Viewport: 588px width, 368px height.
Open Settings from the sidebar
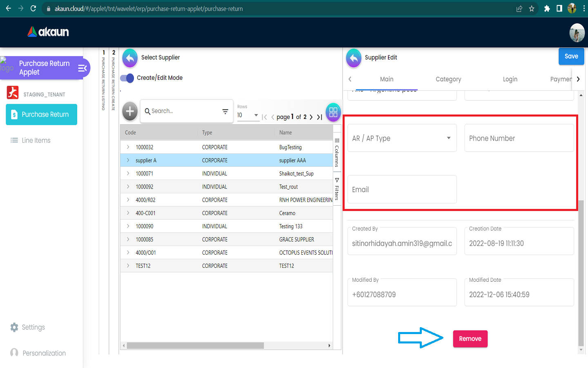(x=28, y=327)
